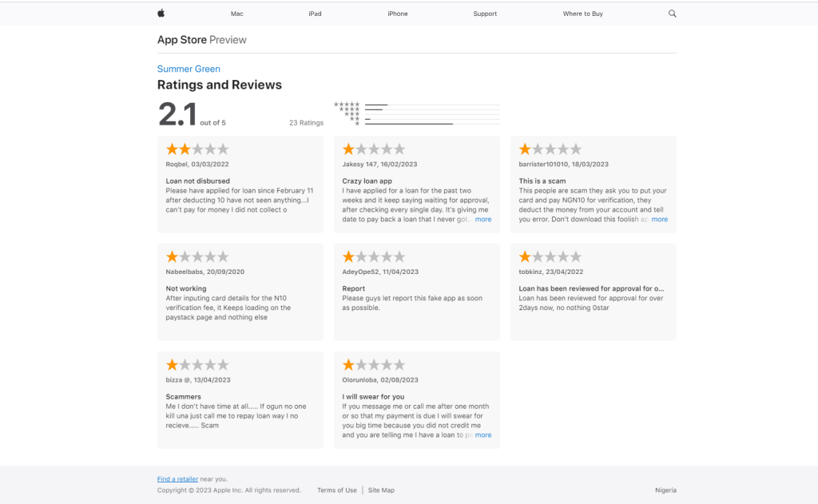Open the Summer Green app link

pos(189,69)
